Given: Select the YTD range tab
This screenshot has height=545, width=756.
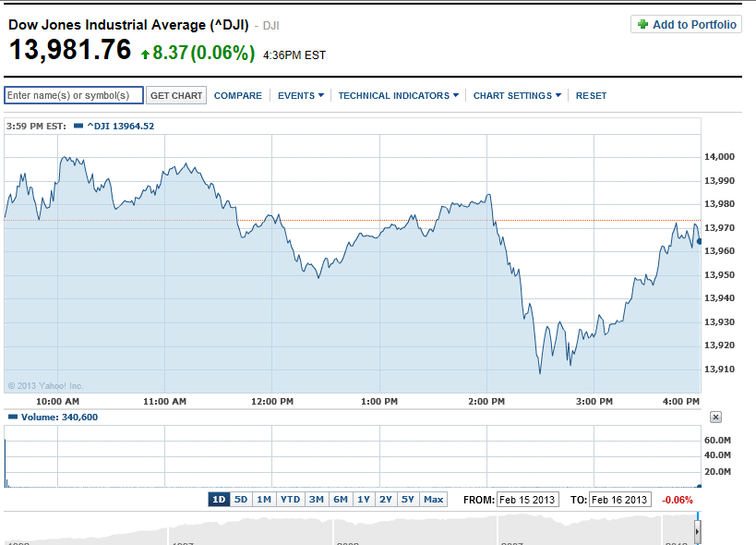Looking at the screenshot, I should click(x=290, y=499).
